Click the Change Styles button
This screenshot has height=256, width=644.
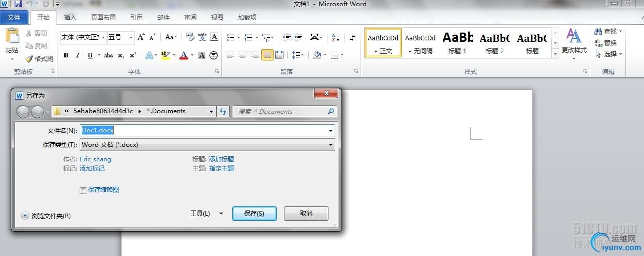(574, 43)
